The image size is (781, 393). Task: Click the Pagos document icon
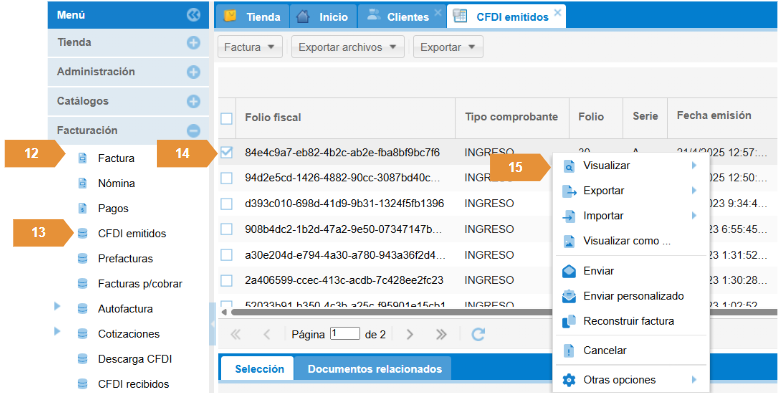(x=83, y=208)
